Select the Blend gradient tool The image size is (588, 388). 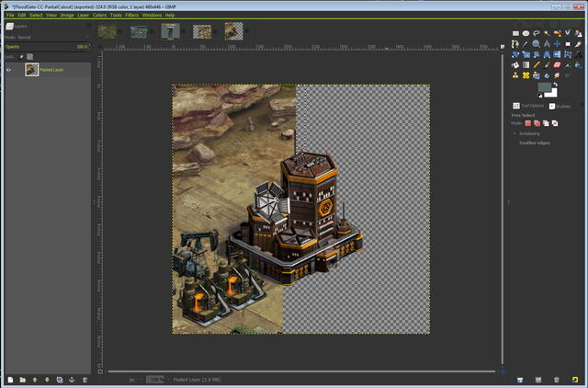pos(526,65)
